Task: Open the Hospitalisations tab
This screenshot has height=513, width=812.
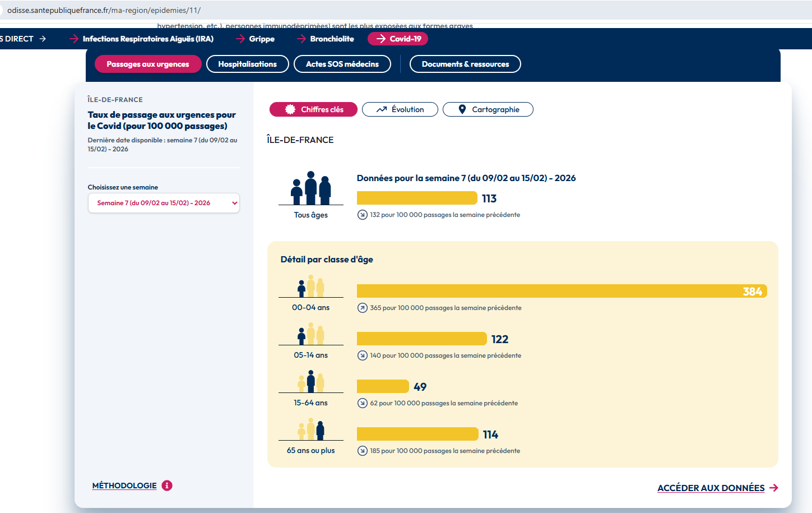Action: [x=247, y=64]
